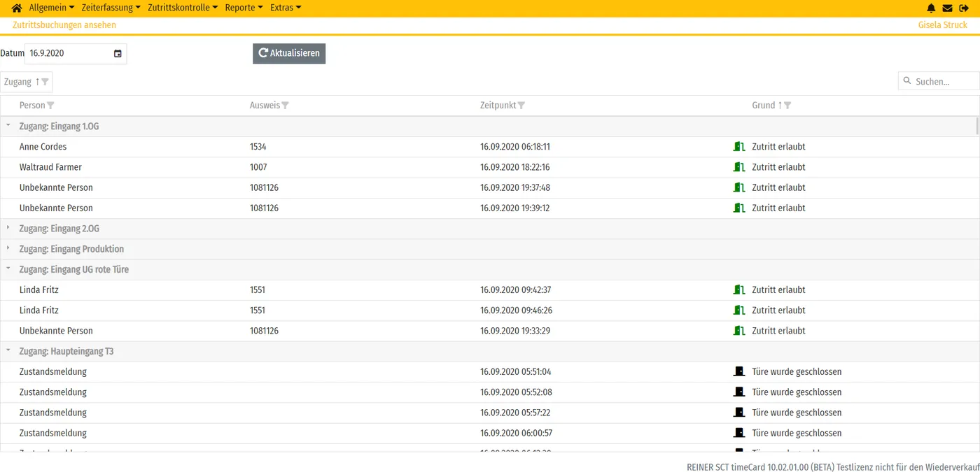Click the logout icon
The image size is (980, 472).
(x=964, y=8)
